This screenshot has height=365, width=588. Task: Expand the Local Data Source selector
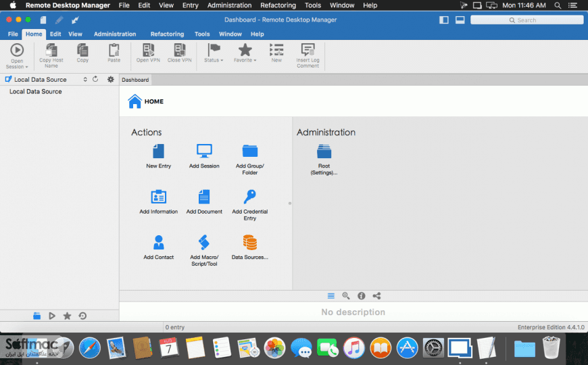pyautogui.click(x=85, y=79)
